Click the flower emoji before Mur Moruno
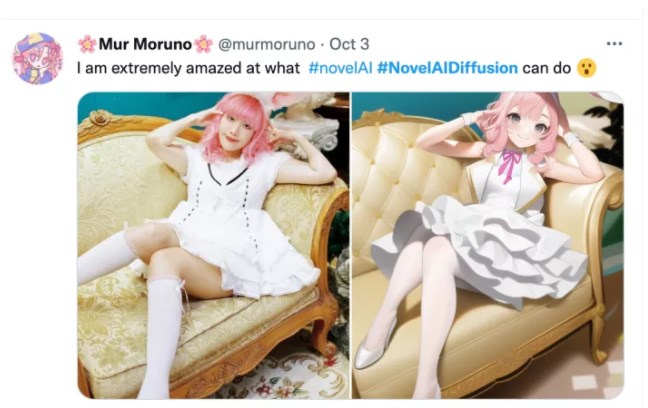648x408 pixels. [x=87, y=44]
